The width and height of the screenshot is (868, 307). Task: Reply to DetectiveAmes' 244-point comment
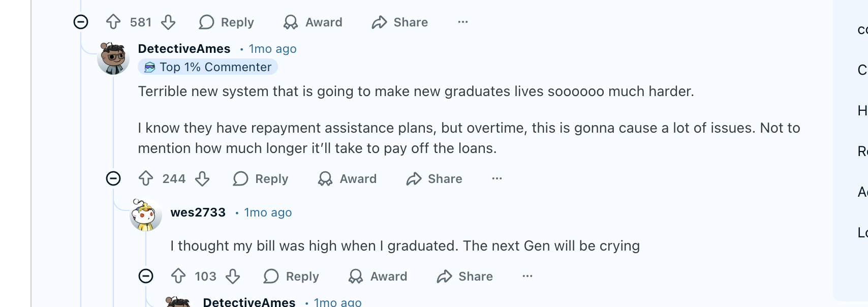tap(261, 178)
